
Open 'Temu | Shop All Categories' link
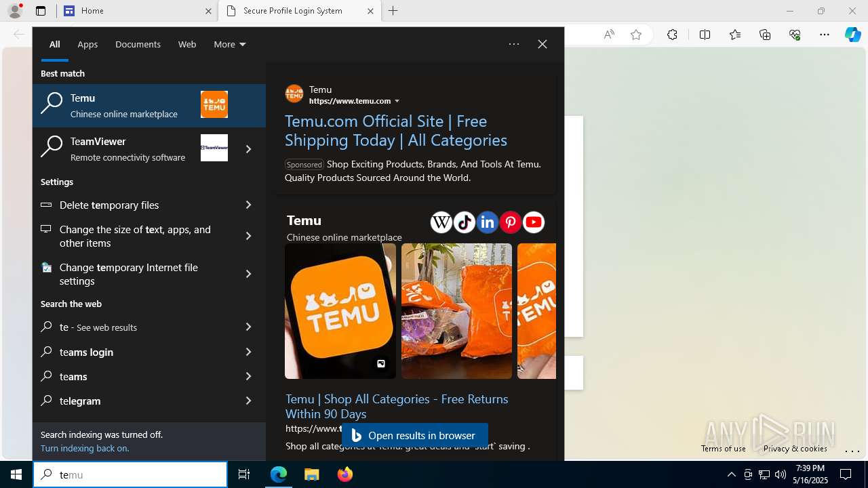point(397,406)
